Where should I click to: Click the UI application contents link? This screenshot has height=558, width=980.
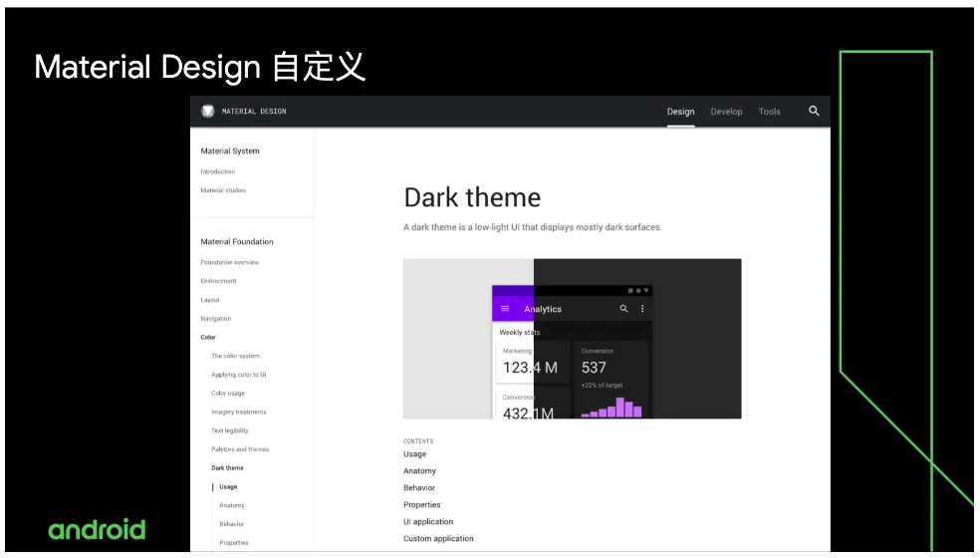tap(428, 522)
